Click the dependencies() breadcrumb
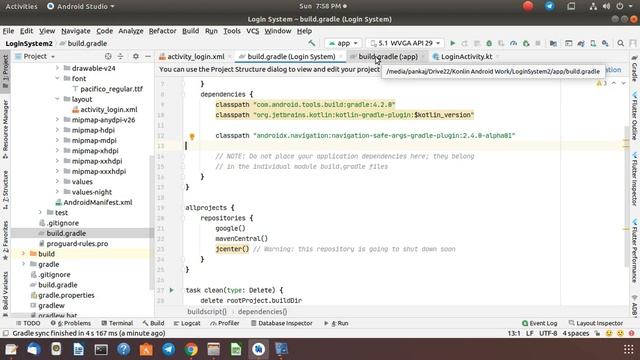640x360 pixels. (262, 311)
